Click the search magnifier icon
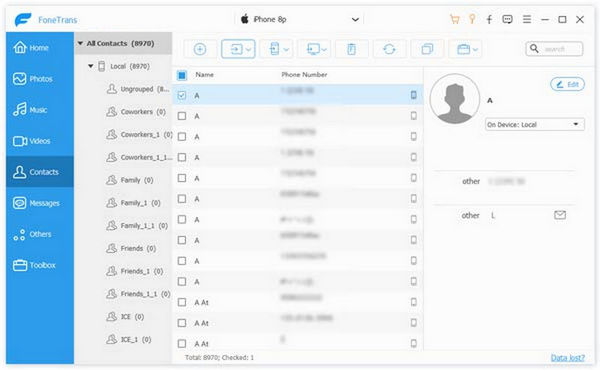The width and height of the screenshot is (600, 370). 534,49
